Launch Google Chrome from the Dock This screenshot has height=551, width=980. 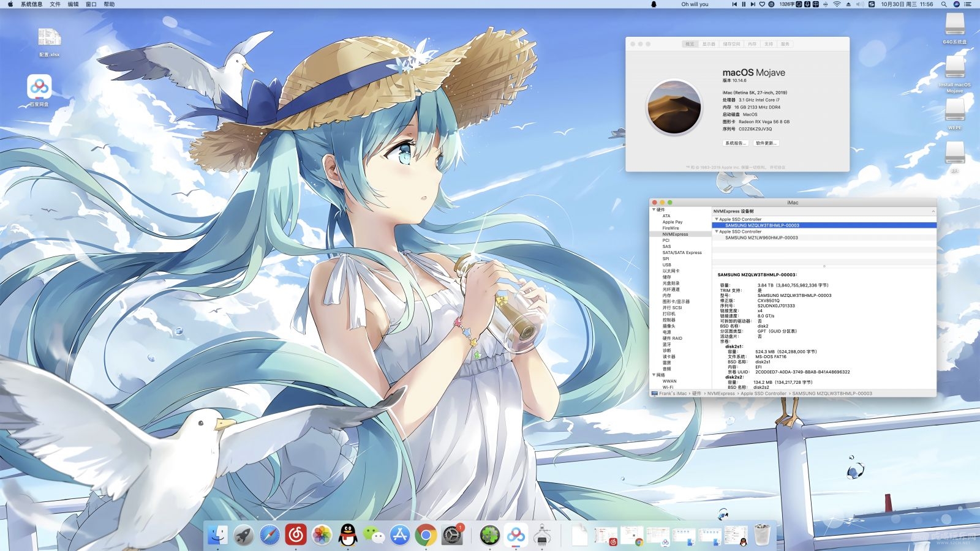(x=426, y=535)
